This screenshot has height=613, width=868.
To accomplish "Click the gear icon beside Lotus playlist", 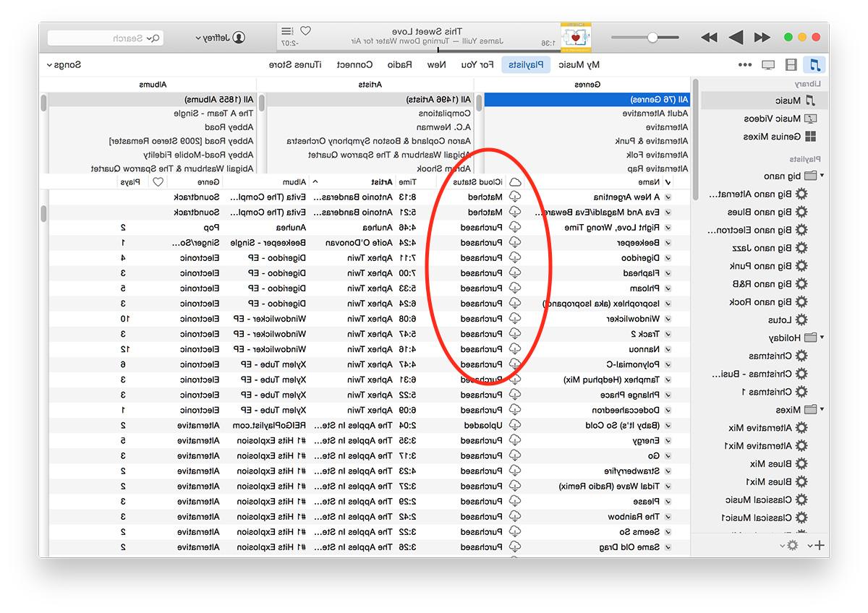I will pos(801,320).
